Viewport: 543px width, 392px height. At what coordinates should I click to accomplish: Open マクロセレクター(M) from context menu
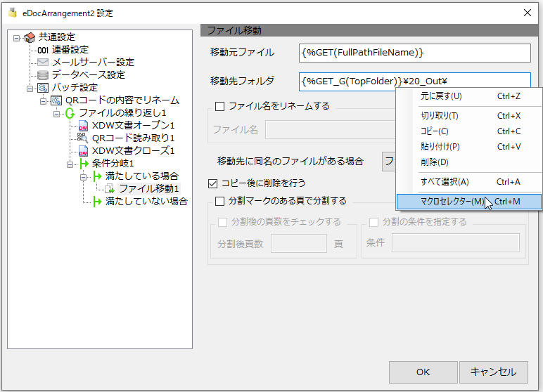(469, 202)
